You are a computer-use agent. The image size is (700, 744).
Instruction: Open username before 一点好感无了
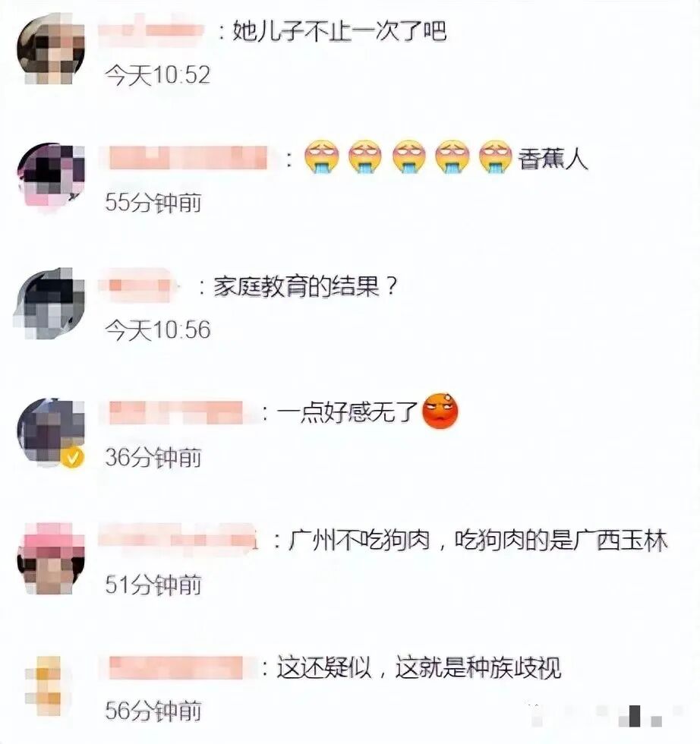(175, 412)
